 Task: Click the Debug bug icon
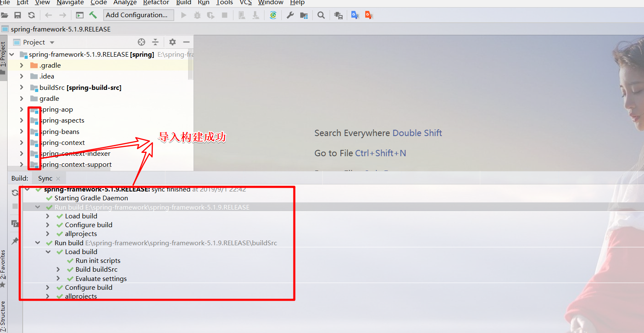(x=197, y=15)
